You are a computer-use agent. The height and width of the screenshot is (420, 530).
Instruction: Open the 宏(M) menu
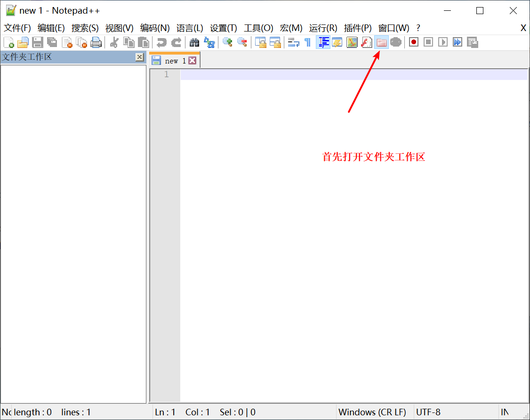291,28
